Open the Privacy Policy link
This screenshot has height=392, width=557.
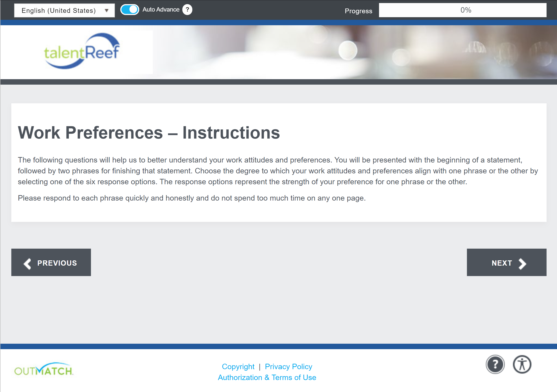[x=289, y=367]
